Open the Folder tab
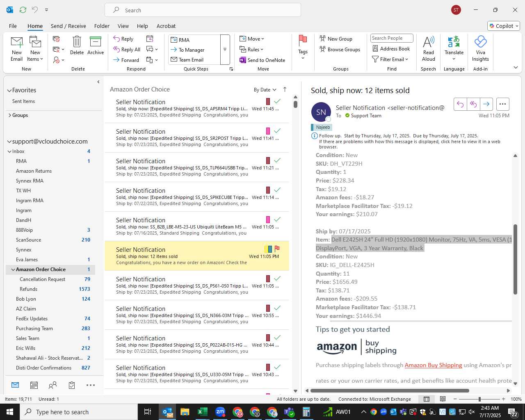The width and height of the screenshot is (525, 420). coord(102,26)
